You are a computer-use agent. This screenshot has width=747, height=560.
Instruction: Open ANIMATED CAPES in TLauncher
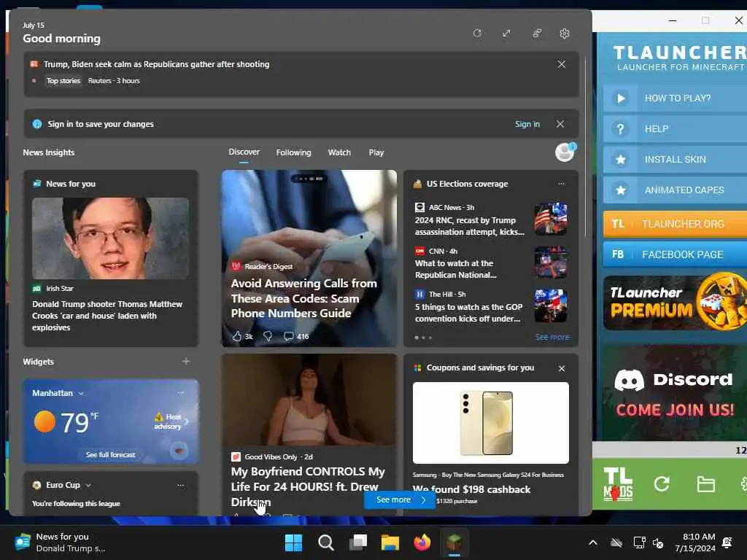pos(675,190)
